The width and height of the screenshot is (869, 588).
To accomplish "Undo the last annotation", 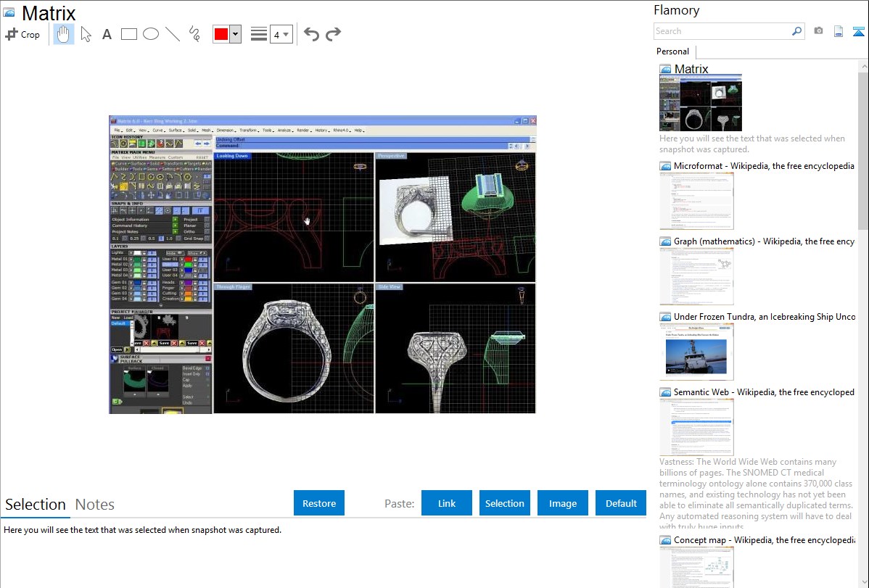I will (x=311, y=34).
